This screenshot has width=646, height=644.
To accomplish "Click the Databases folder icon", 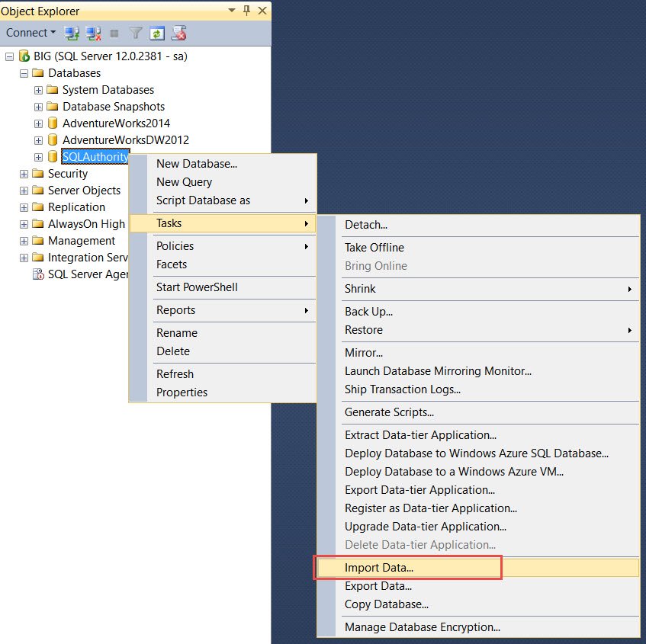I will coord(38,73).
